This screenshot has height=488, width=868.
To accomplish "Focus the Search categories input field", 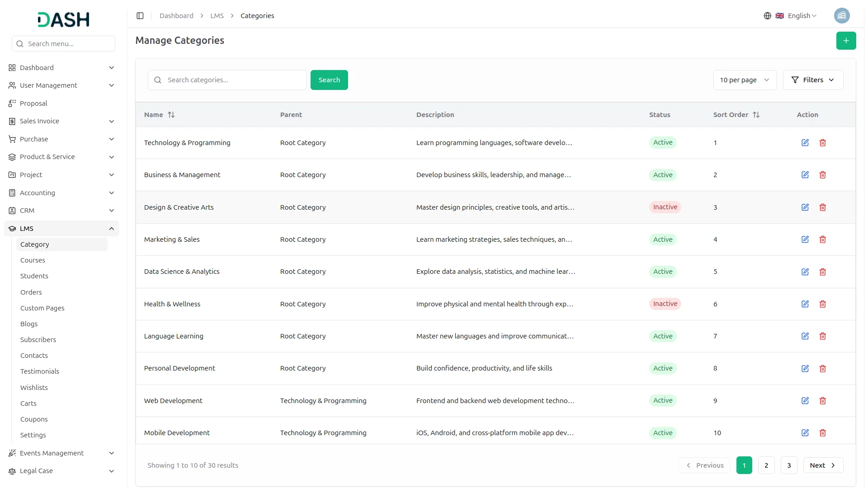I will coord(233,80).
